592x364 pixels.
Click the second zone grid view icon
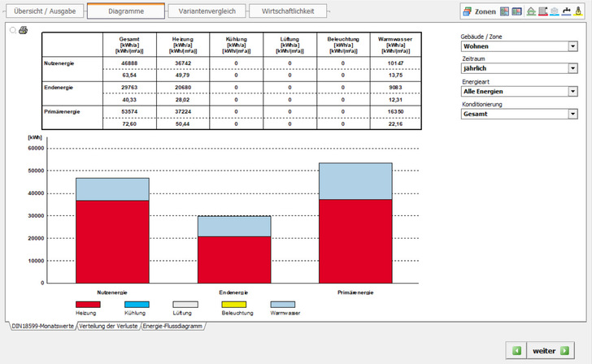516,11
